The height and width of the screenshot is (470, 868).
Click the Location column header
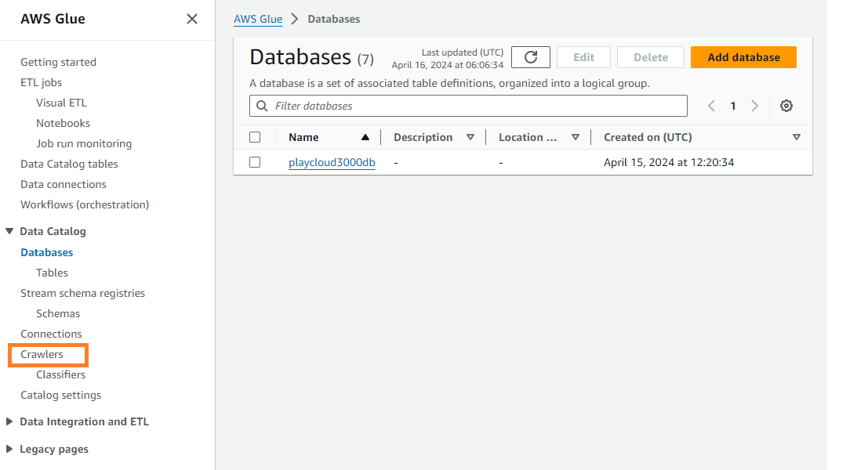[x=528, y=137]
